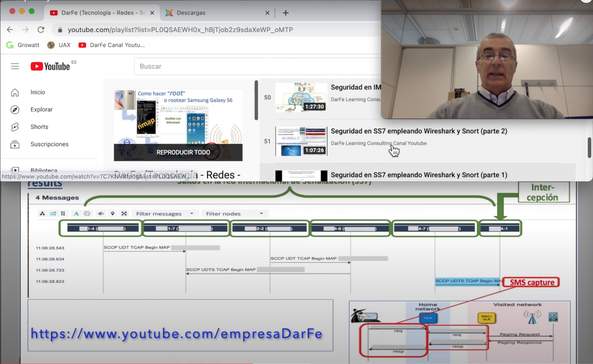Open the Filter nodes dropdown
This screenshot has height=364, width=593.
click(235, 213)
